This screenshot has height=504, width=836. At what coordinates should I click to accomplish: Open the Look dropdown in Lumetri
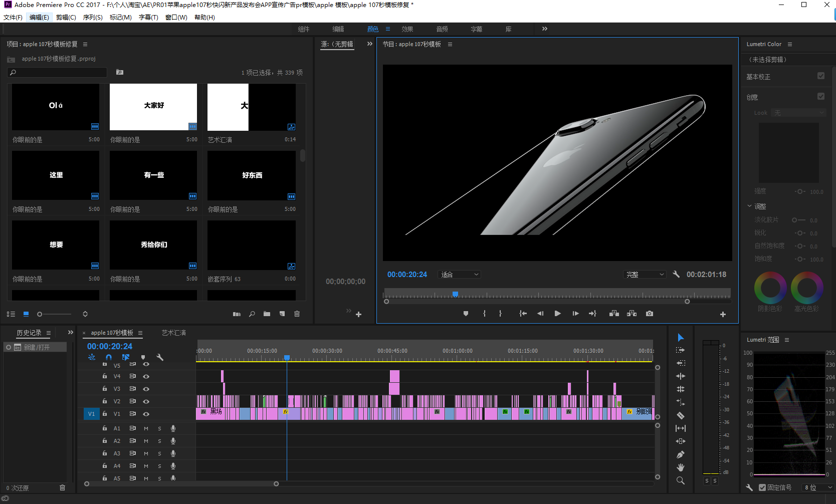798,113
